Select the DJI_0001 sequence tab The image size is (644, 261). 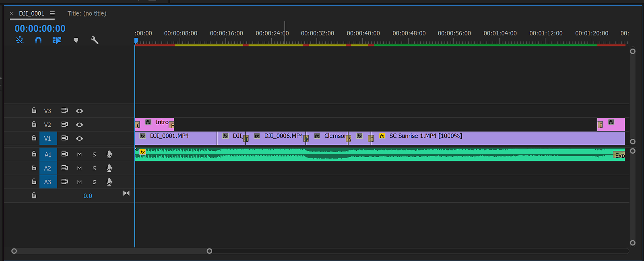[x=32, y=13]
